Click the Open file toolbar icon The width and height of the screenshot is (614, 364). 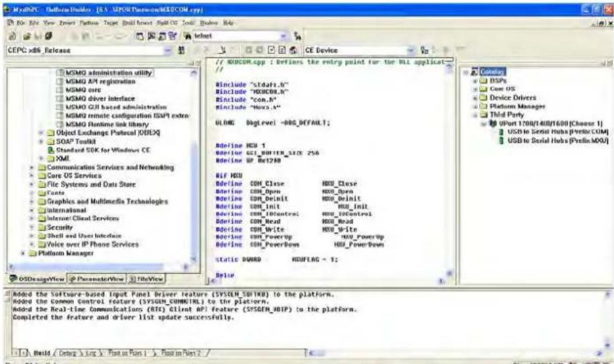coord(27,36)
